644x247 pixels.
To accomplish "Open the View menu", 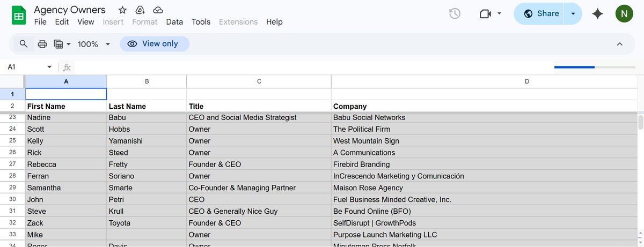I will point(86,22).
